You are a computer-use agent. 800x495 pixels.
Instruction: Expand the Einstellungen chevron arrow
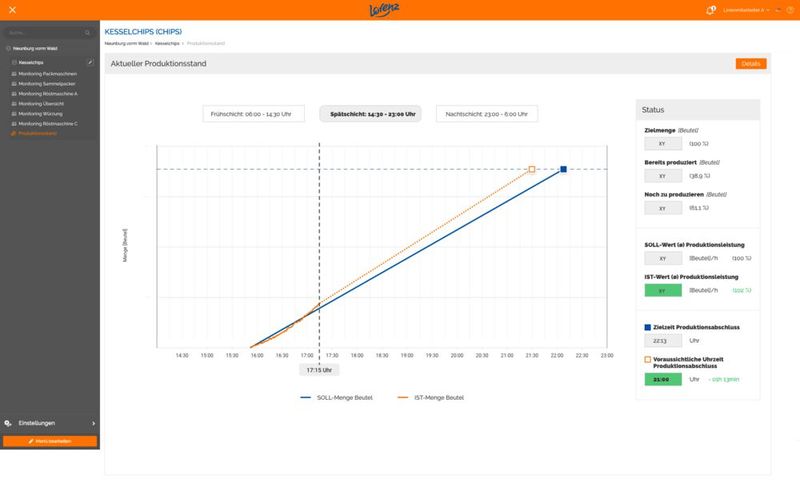tap(93, 423)
